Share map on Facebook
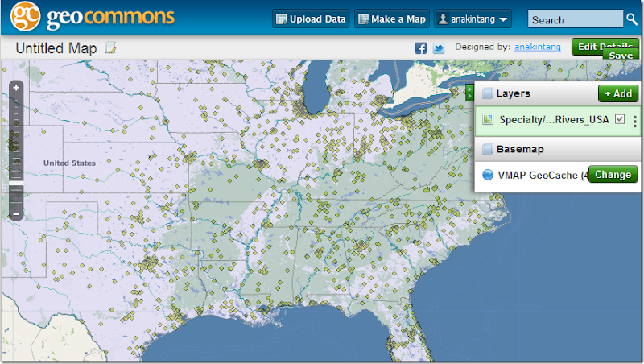The width and height of the screenshot is (644, 364). point(420,48)
